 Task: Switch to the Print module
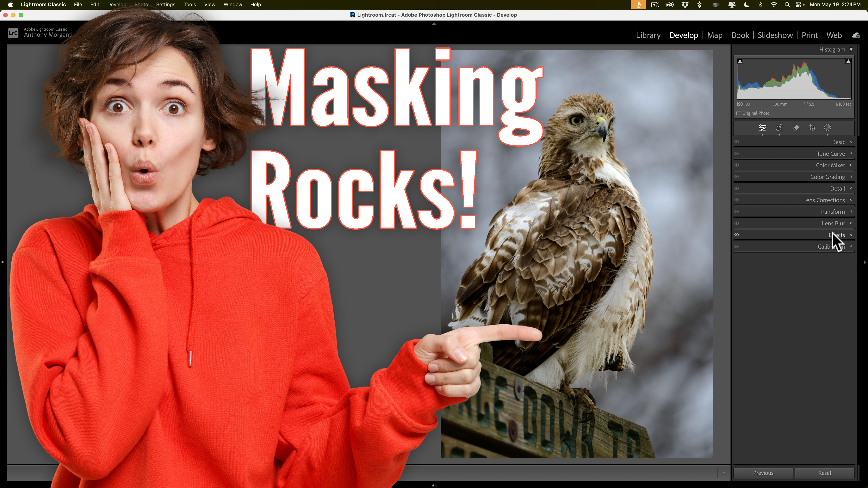coord(809,35)
